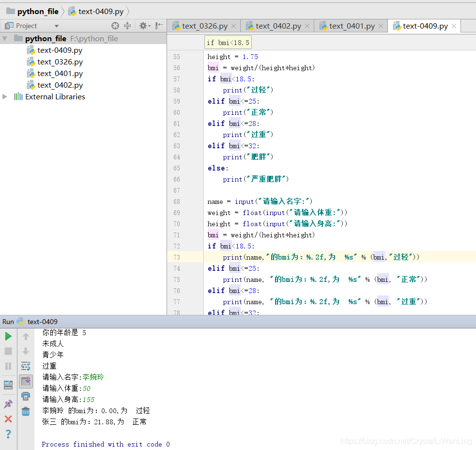Screen dimensions: 476x450
Task: Click the print console output icon
Action: click(26, 396)
